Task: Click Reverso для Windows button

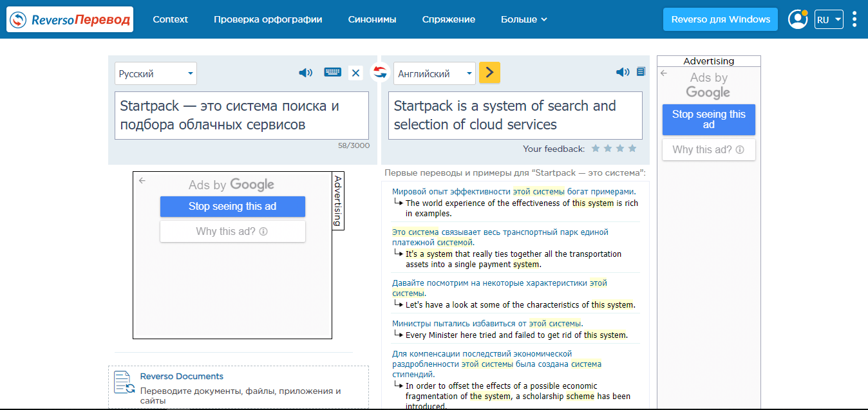Action: (721, 19)
